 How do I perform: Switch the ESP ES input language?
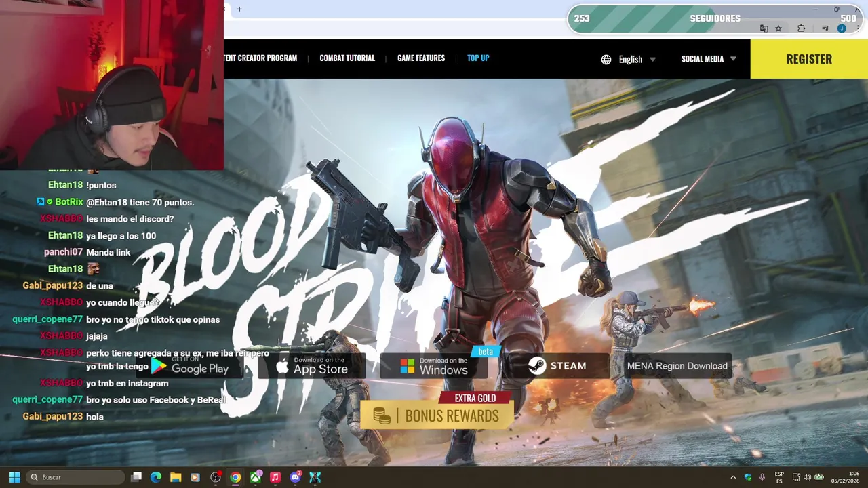pos(779,477)
